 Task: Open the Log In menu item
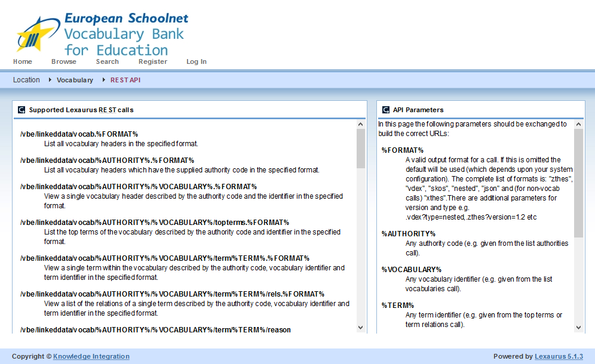click(x=197, y=61)
